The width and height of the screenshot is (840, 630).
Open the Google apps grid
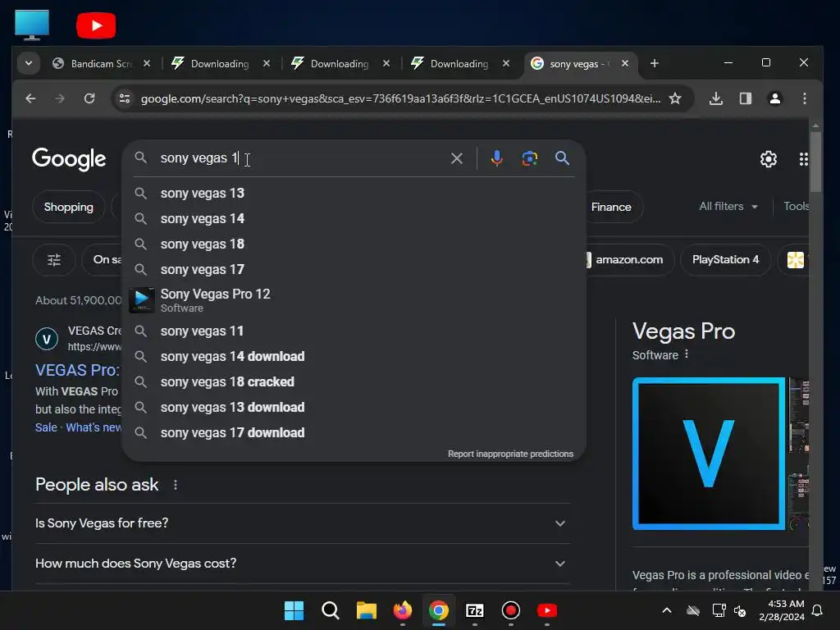click(x=803, y=159)
